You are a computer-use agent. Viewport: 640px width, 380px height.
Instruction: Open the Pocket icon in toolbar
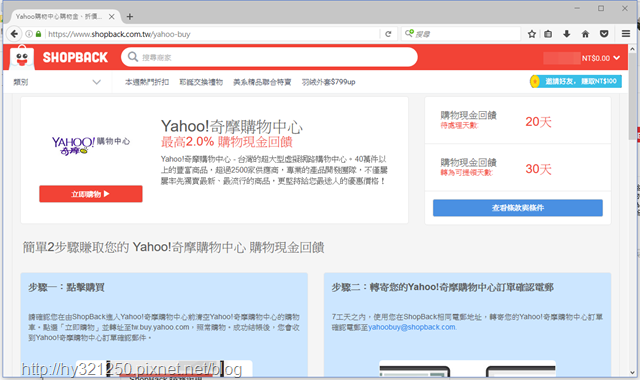point(604,34)
